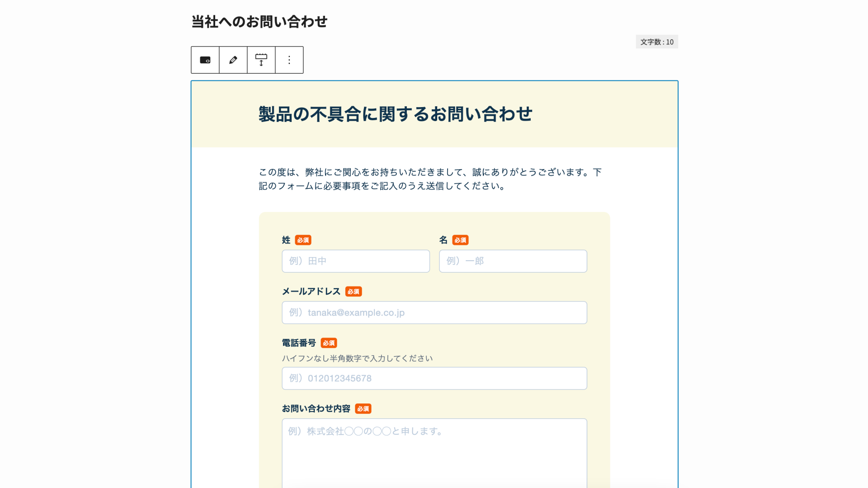The width and height of the screenshot is (868, 488).
Task: Click the embed block type icon
Action: (205, 60)
